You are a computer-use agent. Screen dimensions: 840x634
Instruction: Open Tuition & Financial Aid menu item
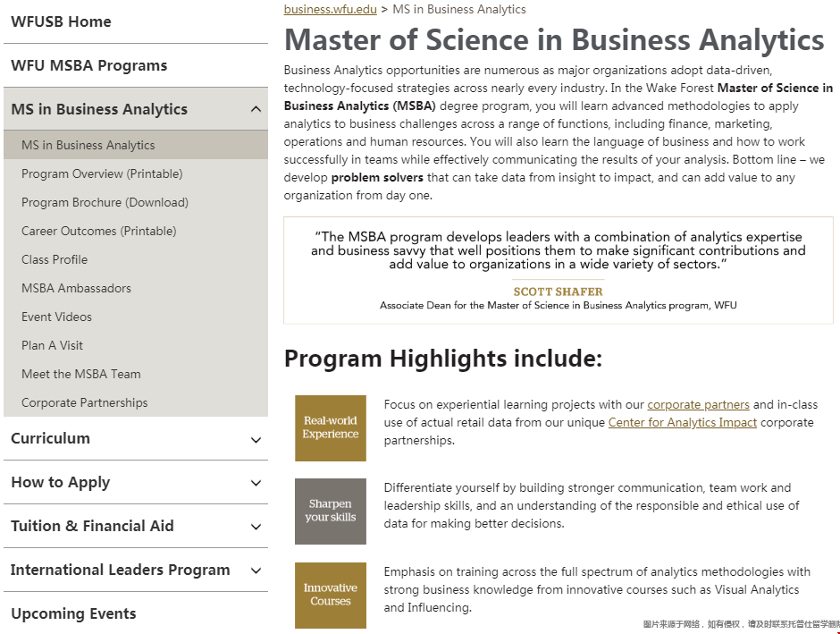92,526
